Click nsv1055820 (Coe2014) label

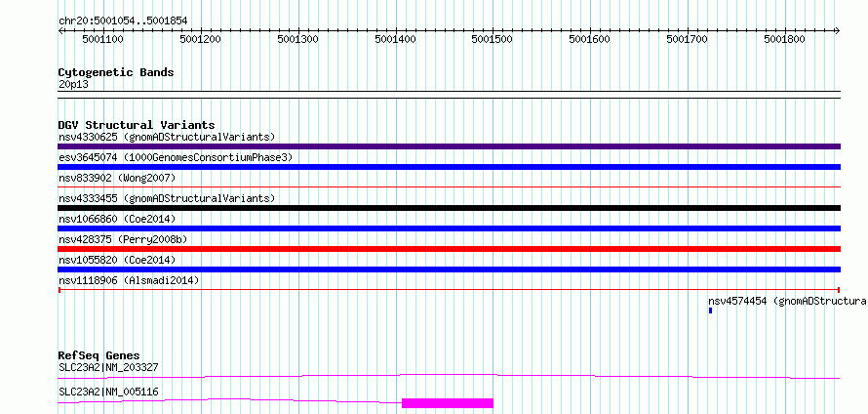tap(117, 260)
